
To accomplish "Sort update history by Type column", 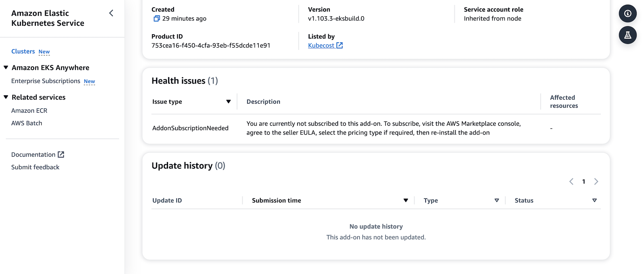I will pos(497,201).
